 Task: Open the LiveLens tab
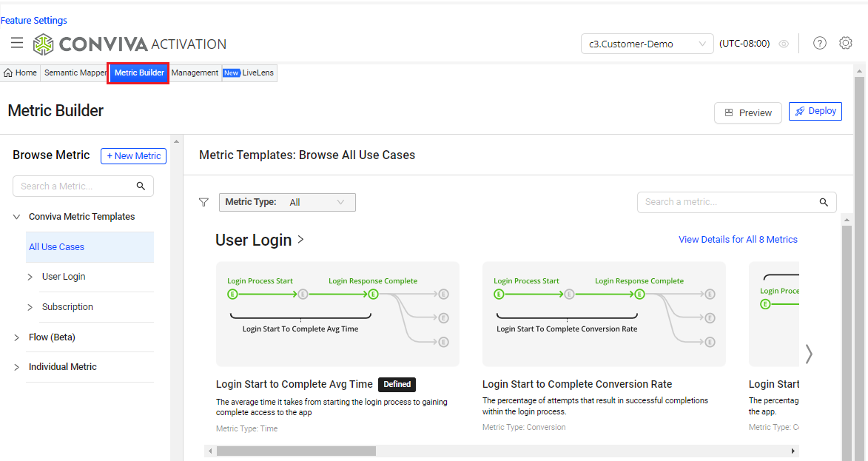click(249, 73)
